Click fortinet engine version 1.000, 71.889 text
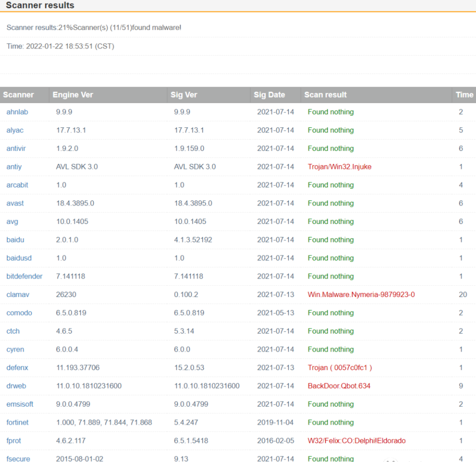The width and height of the screenshot is (476, 462). [x=104, y=423]
